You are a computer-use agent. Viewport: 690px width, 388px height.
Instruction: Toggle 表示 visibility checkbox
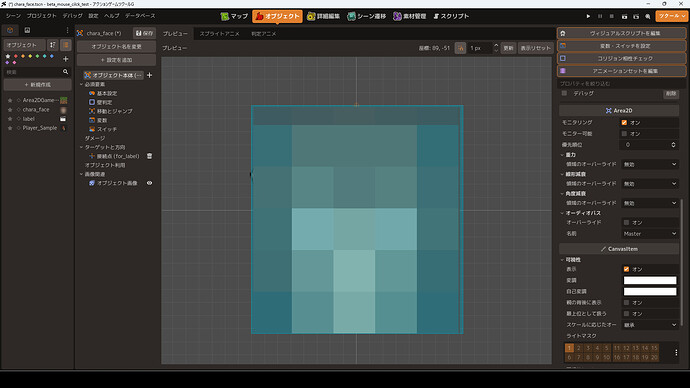click(x=626, y=269)
